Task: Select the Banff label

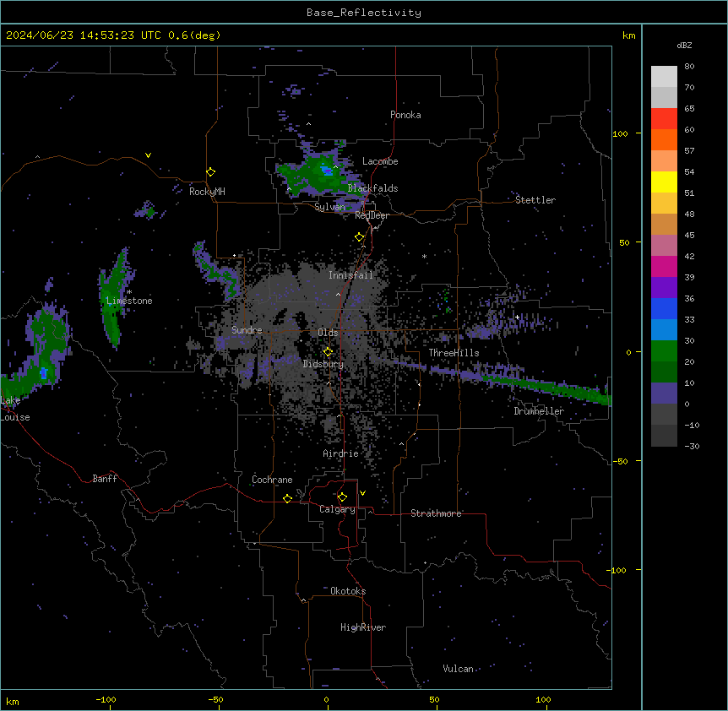Action: [105, 479]
